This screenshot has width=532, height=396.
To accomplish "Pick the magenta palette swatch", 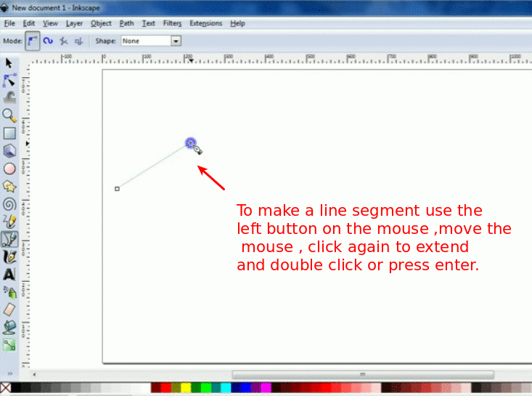I will (266, 387).
